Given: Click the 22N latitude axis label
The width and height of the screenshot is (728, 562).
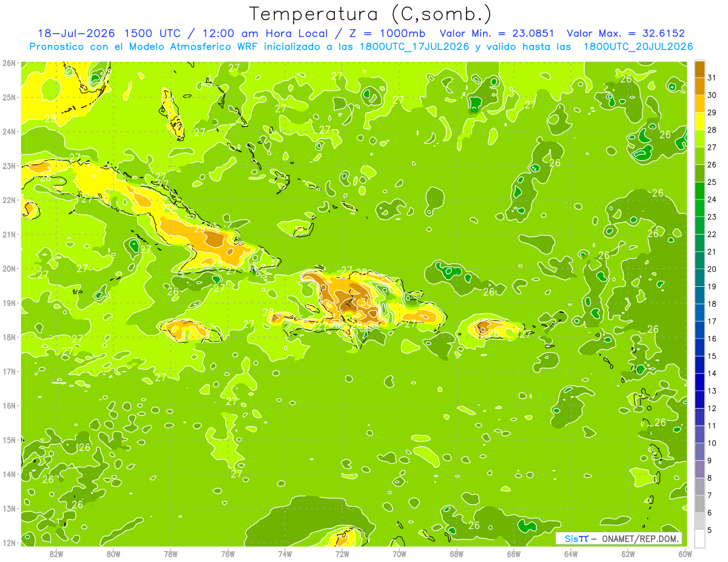Looking at the screenshot, I should [8, 200].
